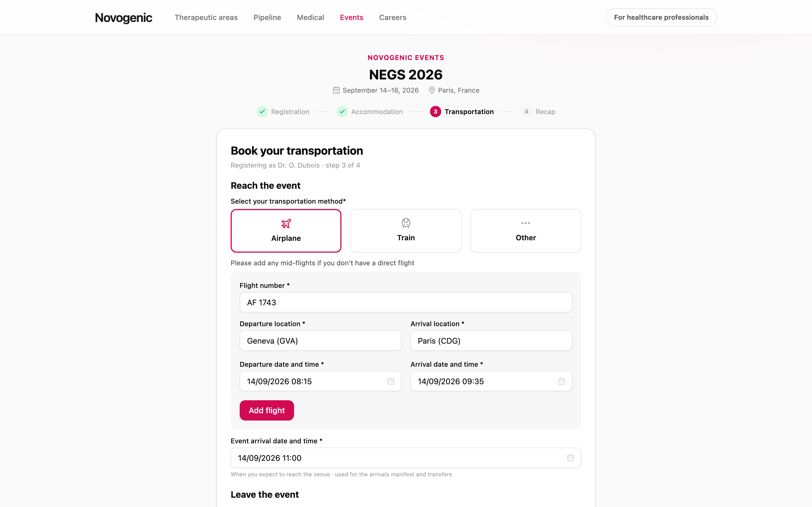This screenshot has height=507, width=812.
Task: Click the airplane icon in transport options
Action: coord(286,224)
